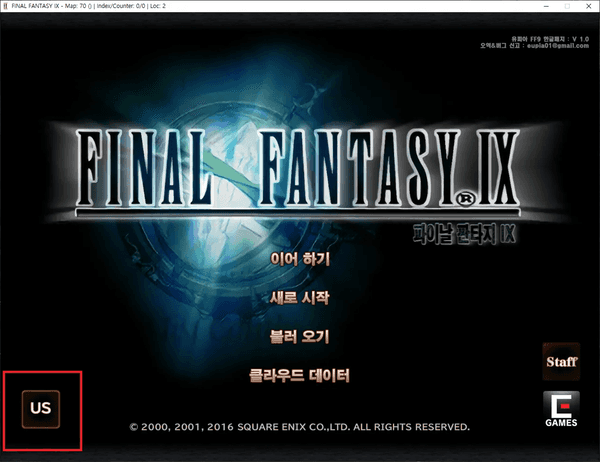
Task: Select 이어 하기 (Continue) menu option
Action: point(300,259)
